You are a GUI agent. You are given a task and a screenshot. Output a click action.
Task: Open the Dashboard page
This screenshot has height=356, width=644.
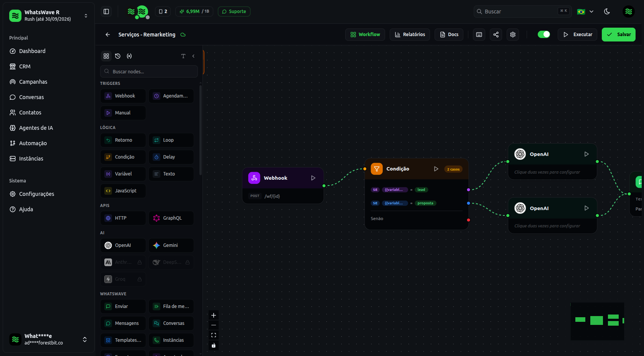pos(49,51)
